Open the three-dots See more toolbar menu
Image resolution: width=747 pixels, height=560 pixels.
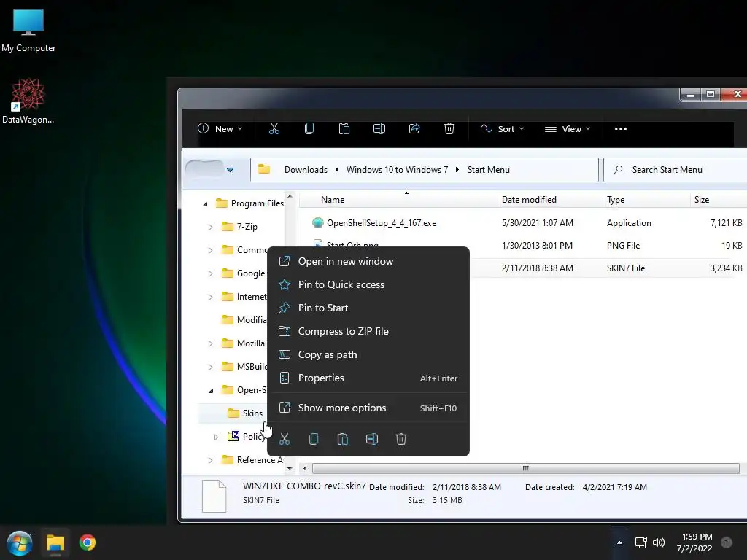coord(620,128)
